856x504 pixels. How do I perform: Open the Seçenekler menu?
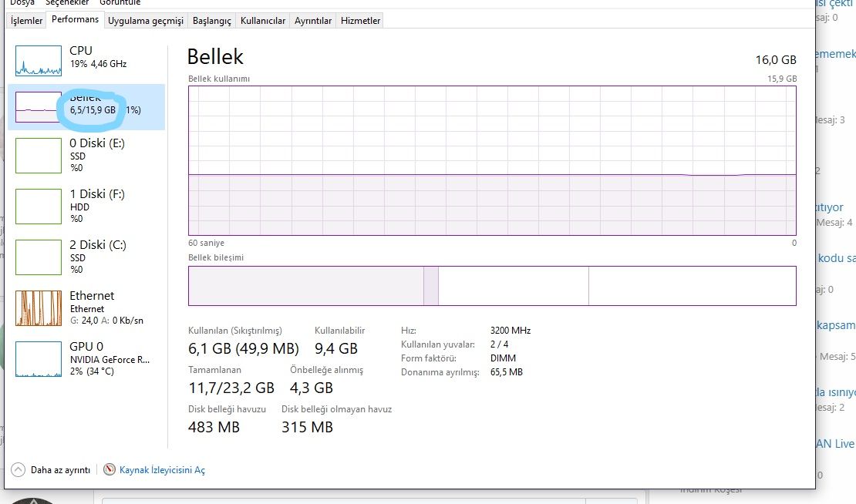click(66, 3)
